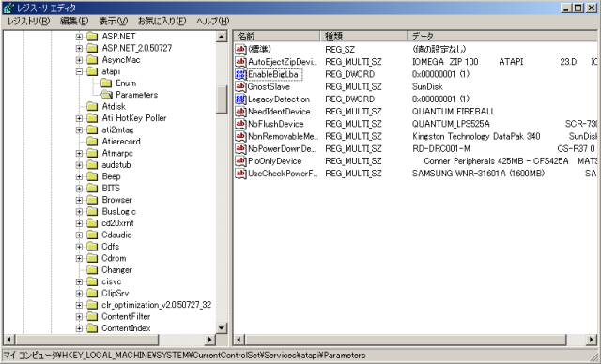Click the Cdrom folder icon
The height and width of the screenshot is (364, 601).
(x=92, y=258)
